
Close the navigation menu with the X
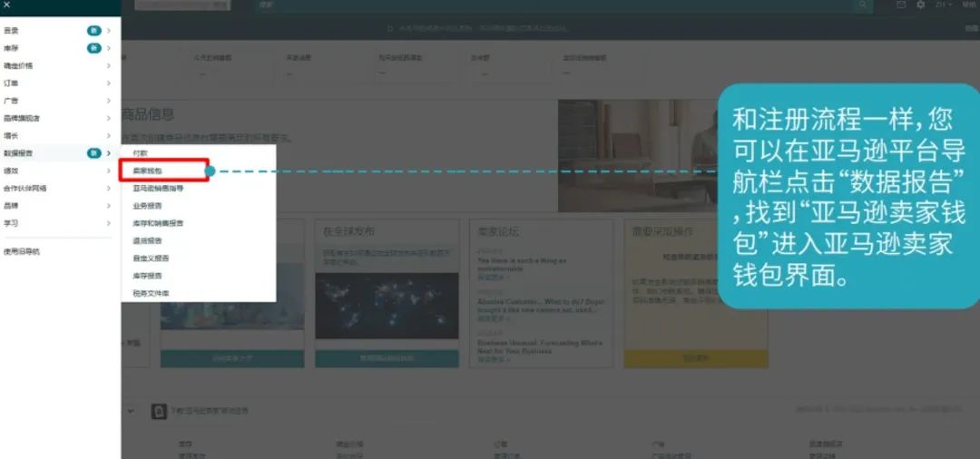[7, 5]
